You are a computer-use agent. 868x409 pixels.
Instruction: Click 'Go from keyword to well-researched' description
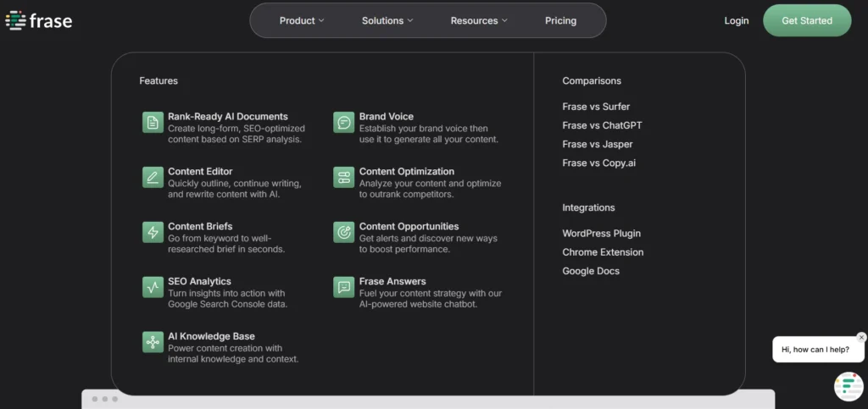tap(226, 244)
